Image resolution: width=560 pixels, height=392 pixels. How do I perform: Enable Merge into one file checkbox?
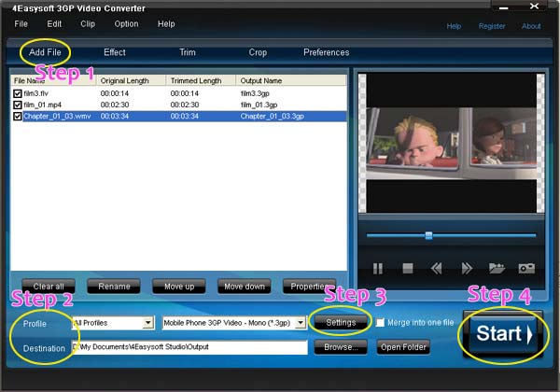380,323
